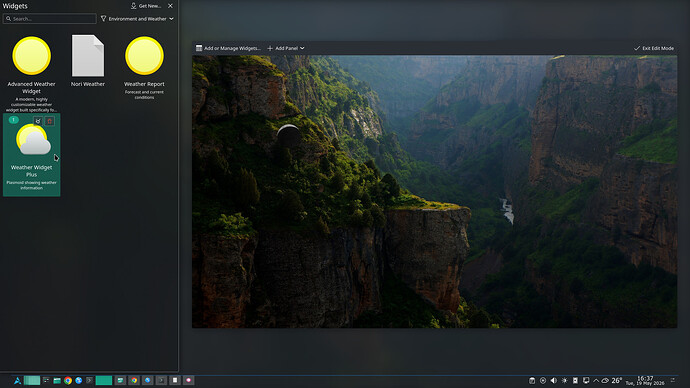Viewport: 690px width, 388px height.
Task: Open clipboard tray icon
Action: tap(532, 381)
